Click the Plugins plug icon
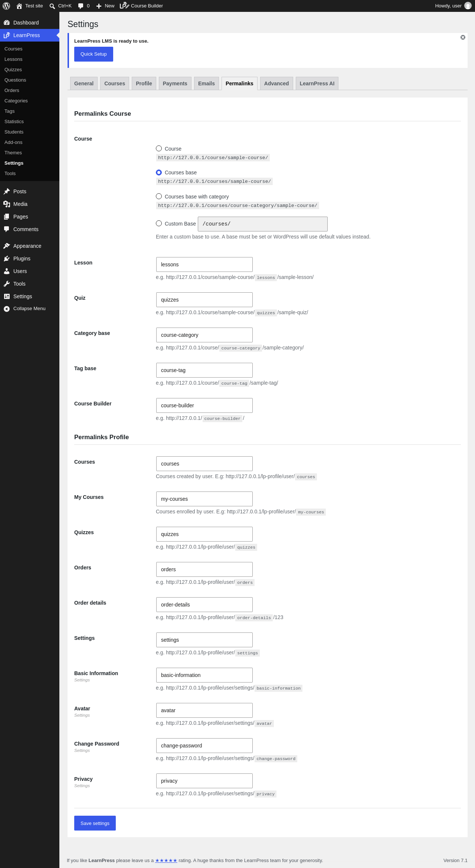 pyautogui.click(x=7, y=259)
